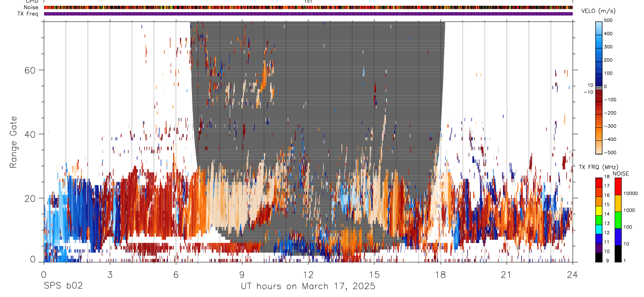
Task: Click the -500 label on velocity scale
Action: click(611, 153)
